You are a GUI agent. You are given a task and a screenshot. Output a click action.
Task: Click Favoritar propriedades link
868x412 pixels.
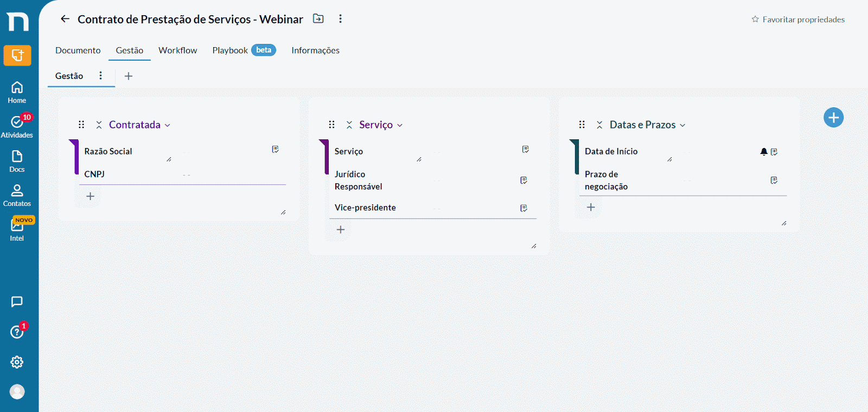[798, 20]
